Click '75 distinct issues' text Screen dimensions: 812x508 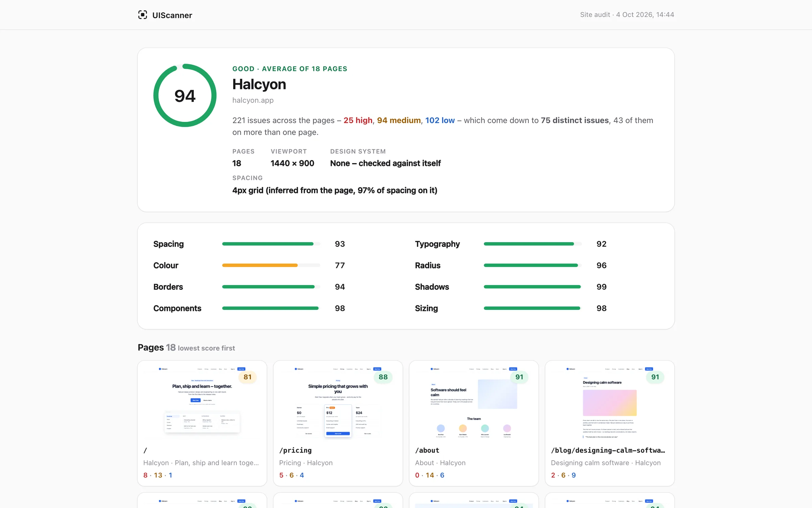coord(574,120)
